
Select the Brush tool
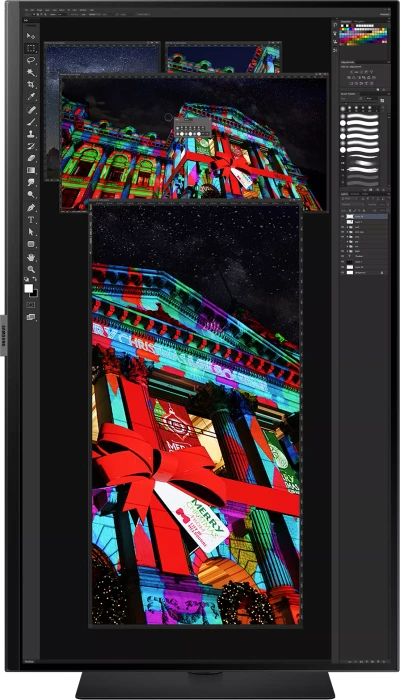pos(31,121)
